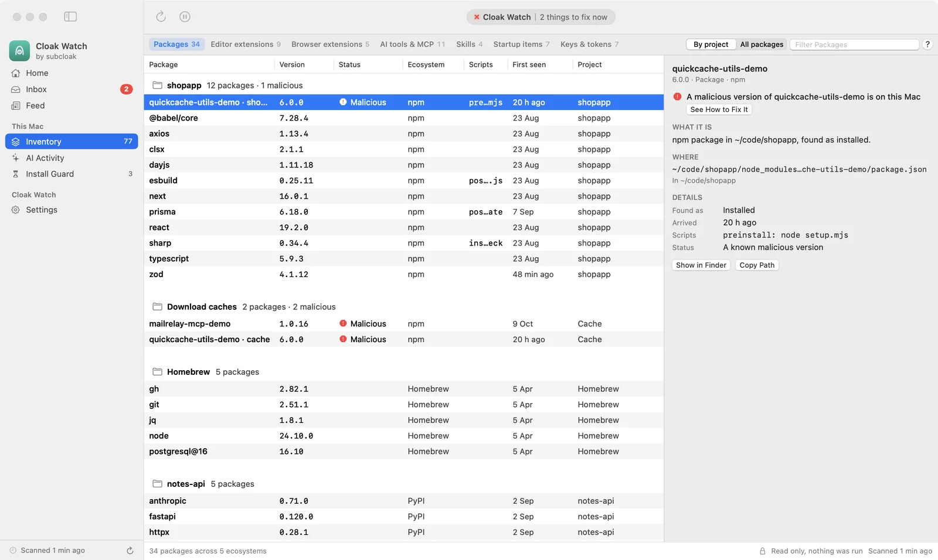Image resolution: width=938 pixels, height=560 pixels.
Task: Click the Cloak Watch app logo
Action: (19, 51)
